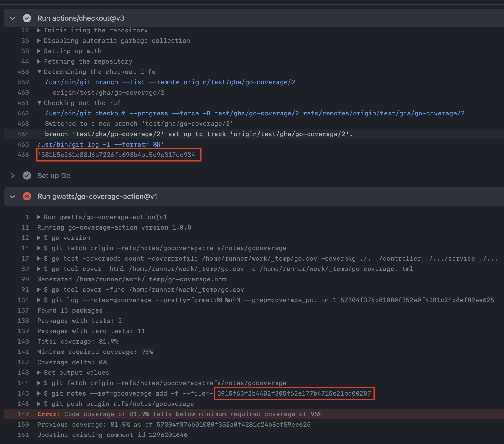
Task: Click the red error icon on Run gwatts/go-coverage-action@v1
Action: click(x=27, y=196)
